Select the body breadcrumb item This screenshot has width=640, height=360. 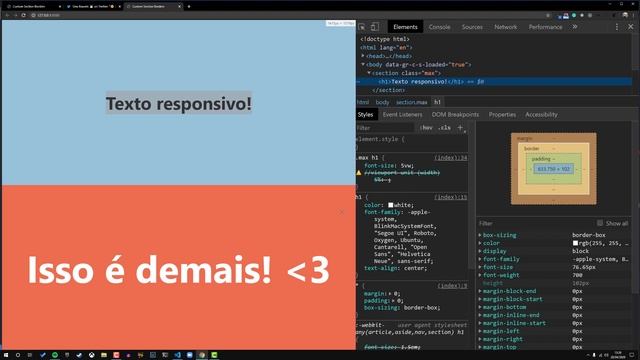[382, 102]
